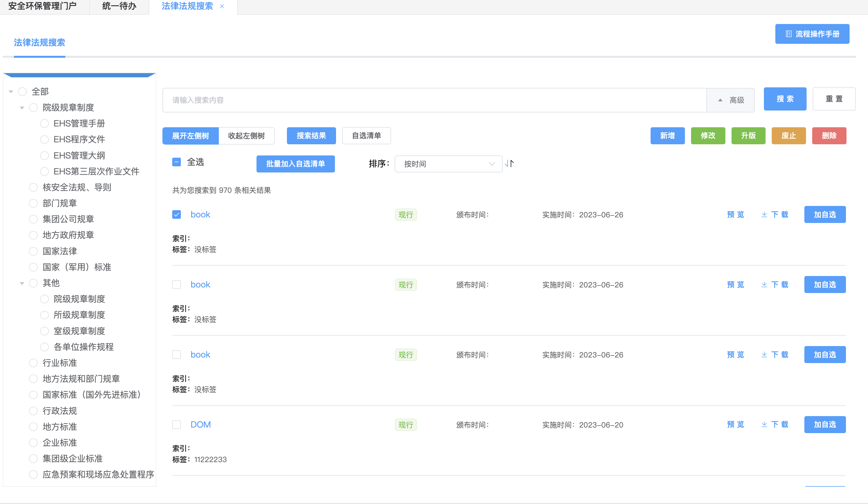Collapse the 其他 tree node
This screenshot has width=868, height=504.
coord(22,283)
